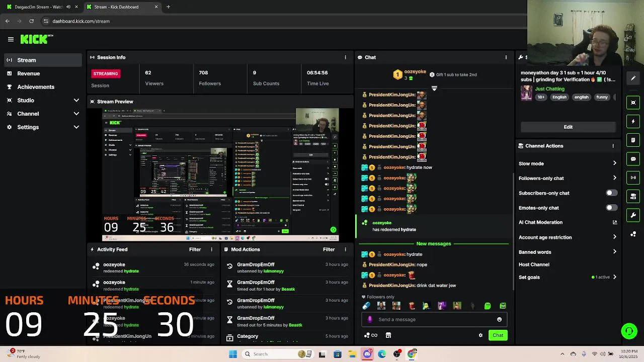Send message with green Chat button
The image size is (644, 362).
498,335
